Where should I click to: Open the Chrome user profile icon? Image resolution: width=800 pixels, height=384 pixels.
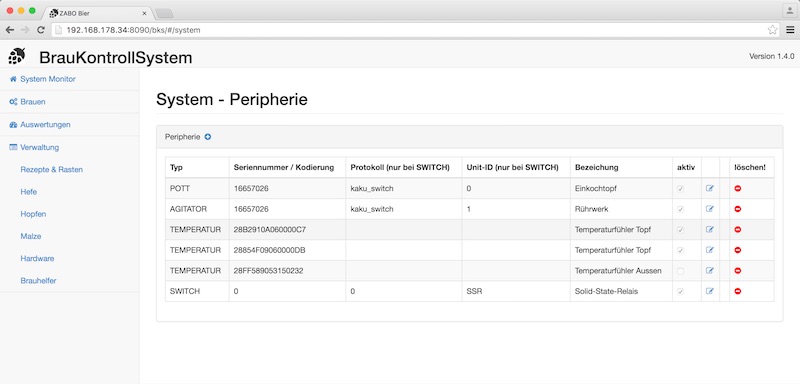click(790, 10)
